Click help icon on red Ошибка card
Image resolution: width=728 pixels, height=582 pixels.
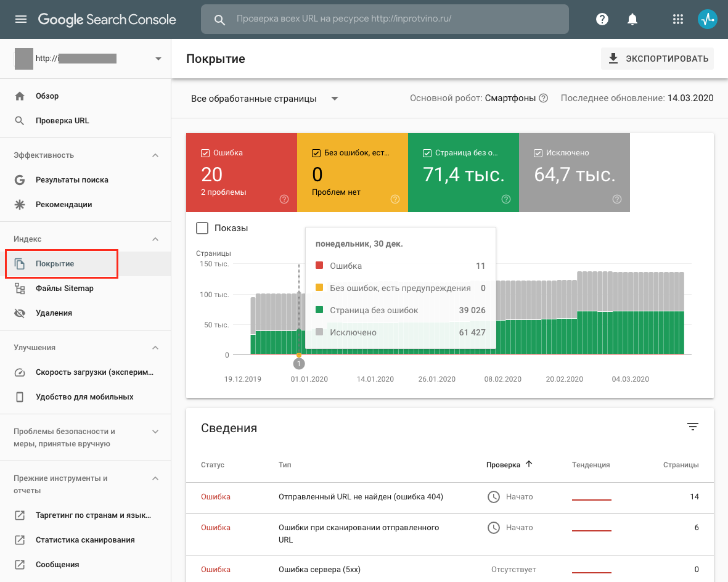coord(284,199)
